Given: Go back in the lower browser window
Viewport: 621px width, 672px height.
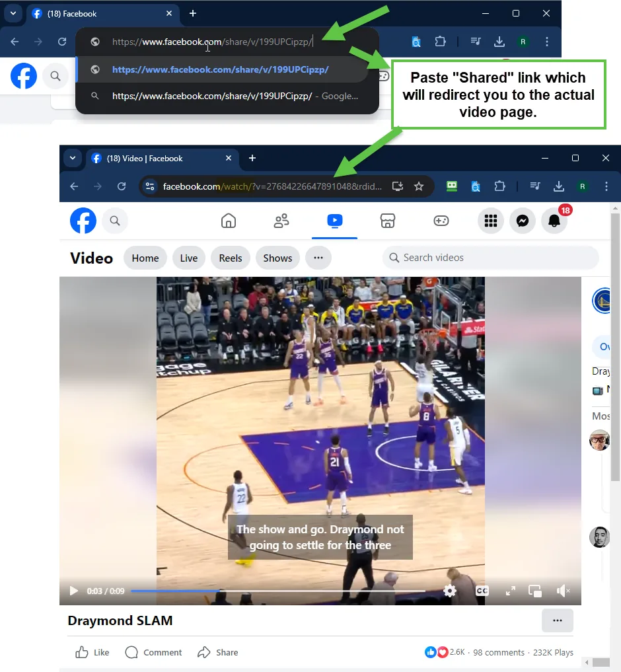Looking at the screenshot, I should point(74,186).
